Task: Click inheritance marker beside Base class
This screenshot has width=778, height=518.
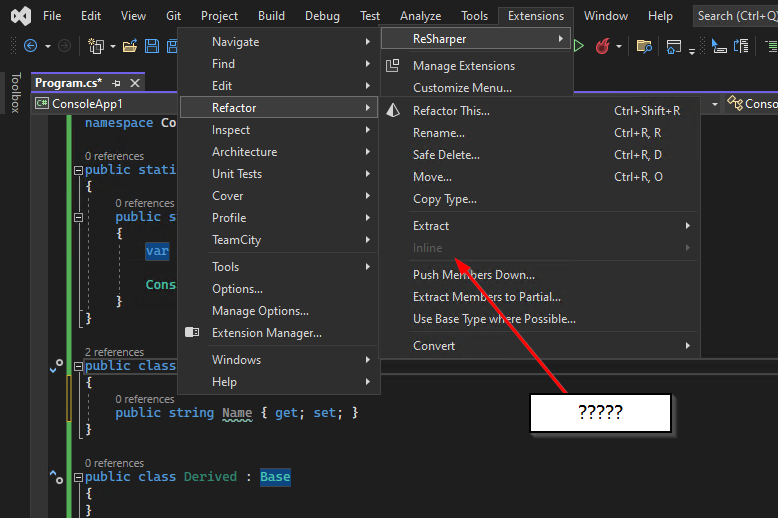Action: 56,366
